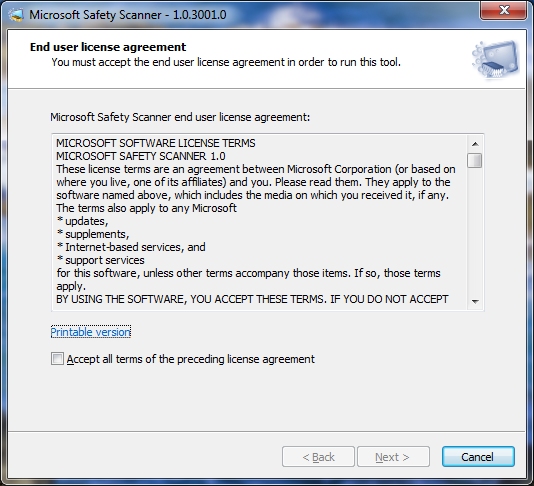Close the Microsoft Safety Scanner window

point(504,11)
